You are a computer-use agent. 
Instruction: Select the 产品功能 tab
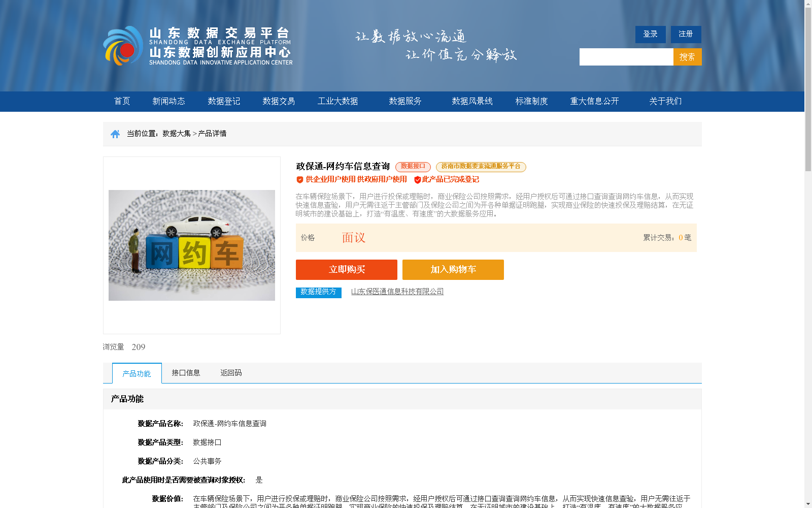[137, 373]
